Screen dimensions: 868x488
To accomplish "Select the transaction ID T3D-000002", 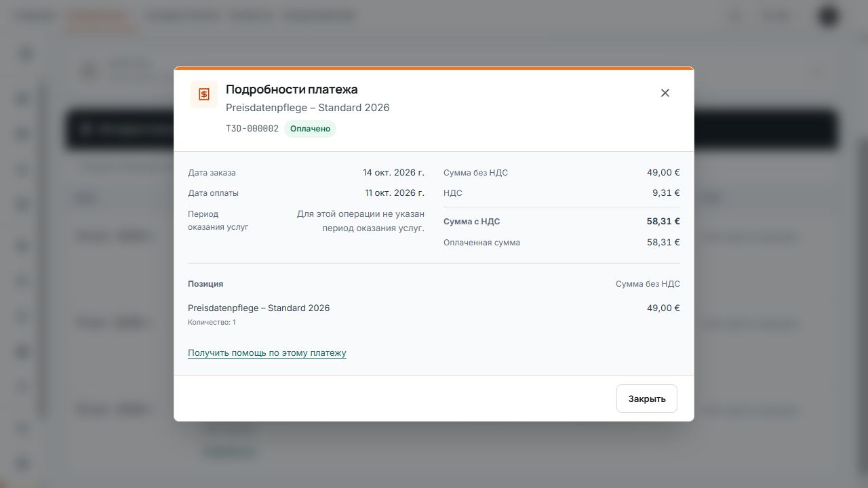I will pyautogui.click(x=252, y=128).
